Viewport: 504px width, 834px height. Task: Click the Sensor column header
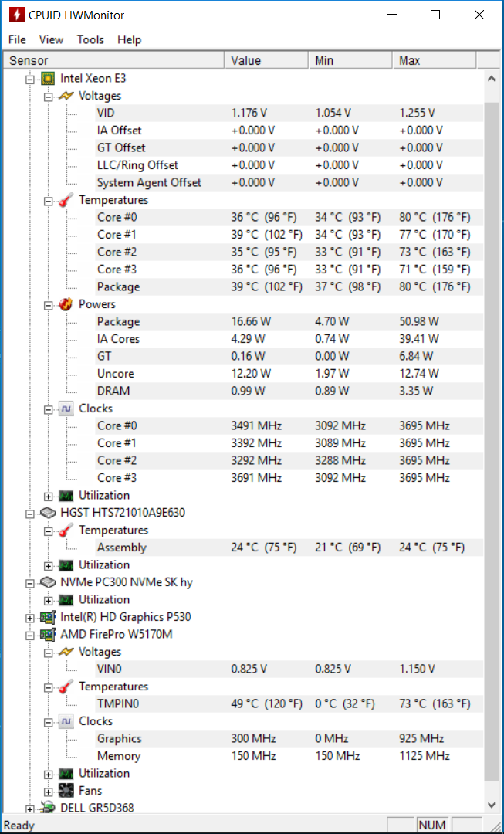(113, 61)
